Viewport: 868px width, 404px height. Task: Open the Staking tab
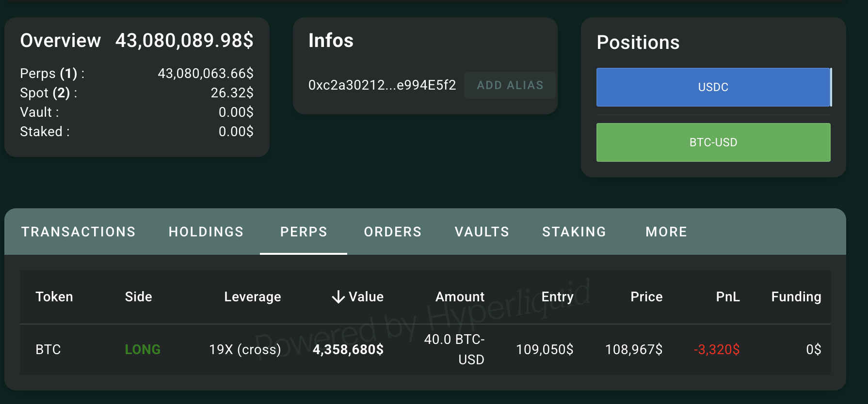point(574,232)
